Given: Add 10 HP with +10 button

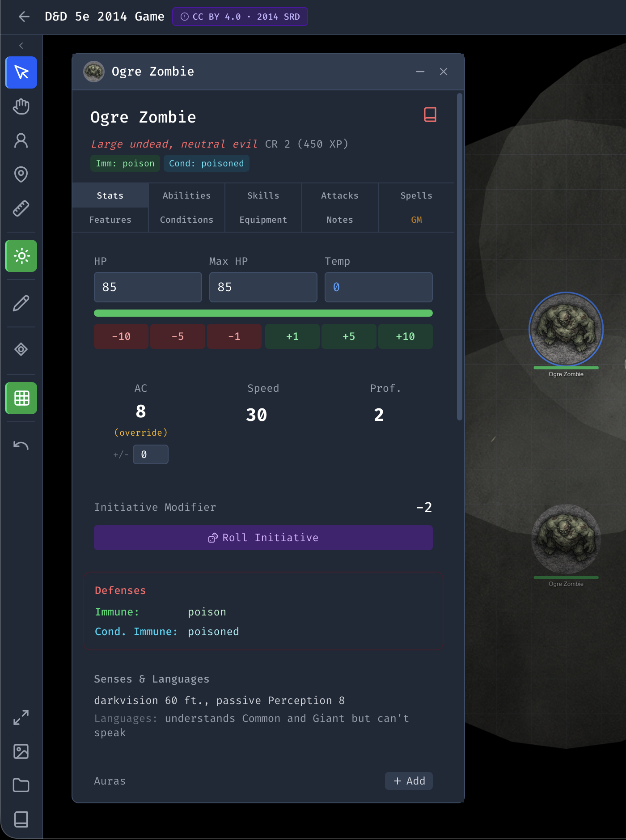Looking at the screenshot, I should [x=406, y=336].
